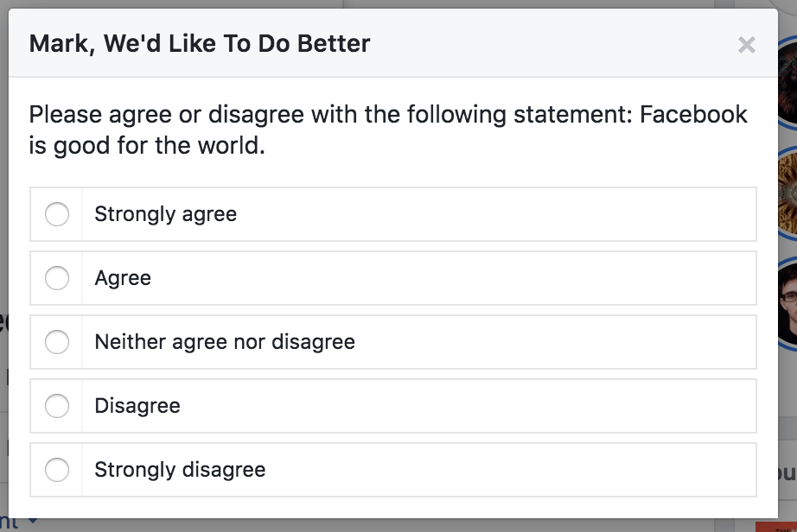Choose the "Agree" radio button

point(57,278)
